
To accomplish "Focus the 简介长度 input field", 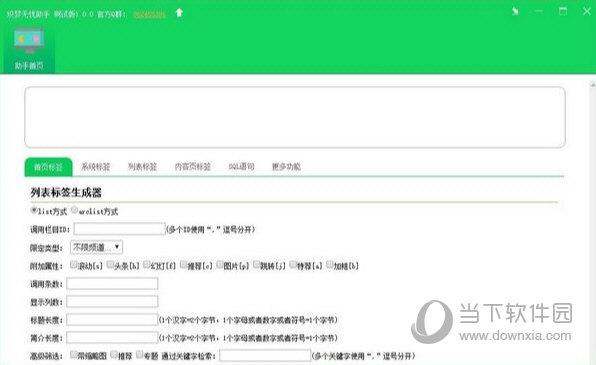I will coord(112,337).
